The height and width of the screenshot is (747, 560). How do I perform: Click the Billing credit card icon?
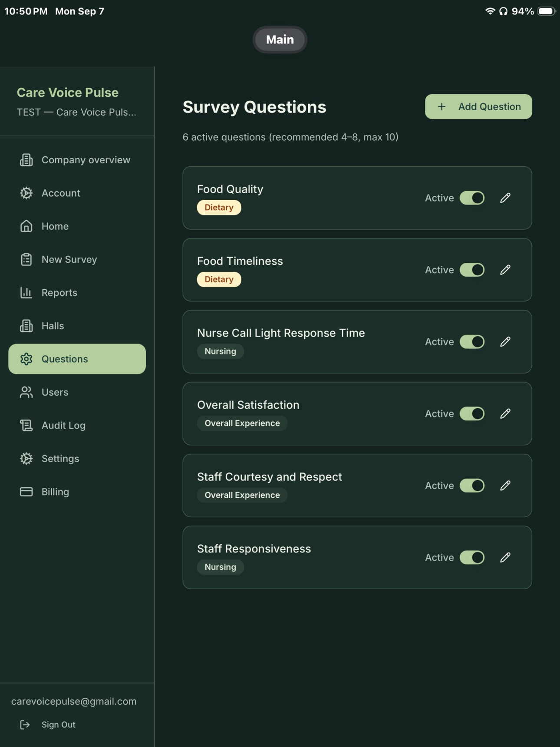(x=26, y=492)
